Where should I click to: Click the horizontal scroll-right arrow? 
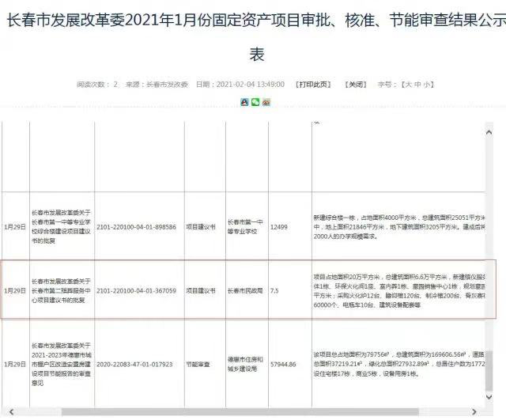[x=474, y=411]
